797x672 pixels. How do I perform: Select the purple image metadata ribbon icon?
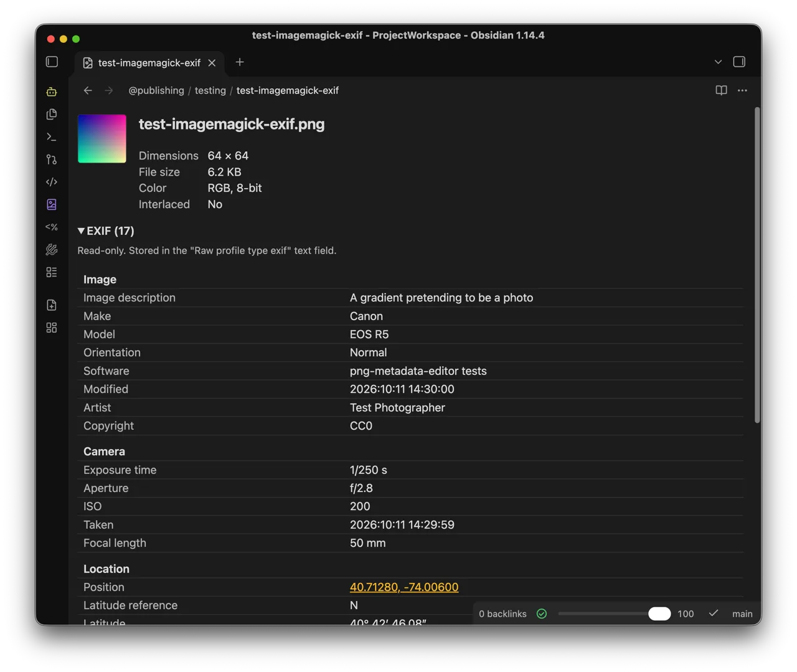point(52,204)
